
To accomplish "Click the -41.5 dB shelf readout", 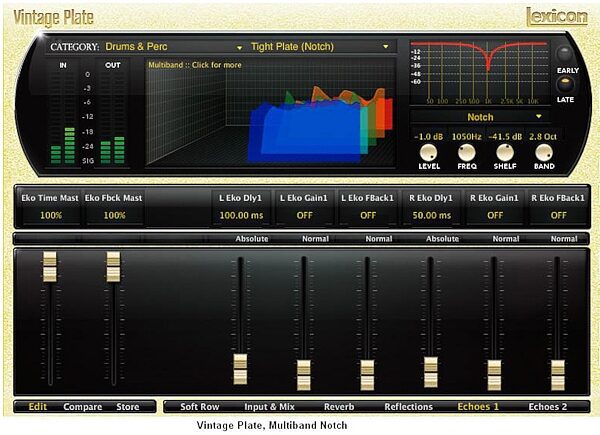I will pos(505,137).
